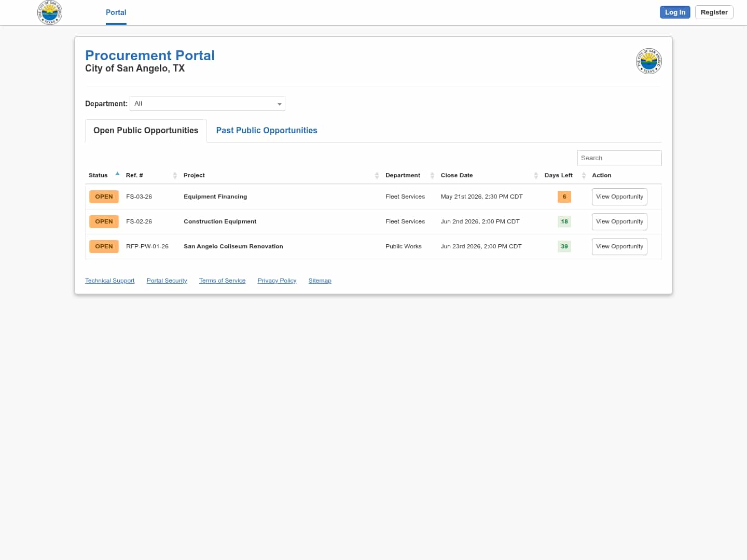View Opportunity for Construction Equipment

point(619,221)
